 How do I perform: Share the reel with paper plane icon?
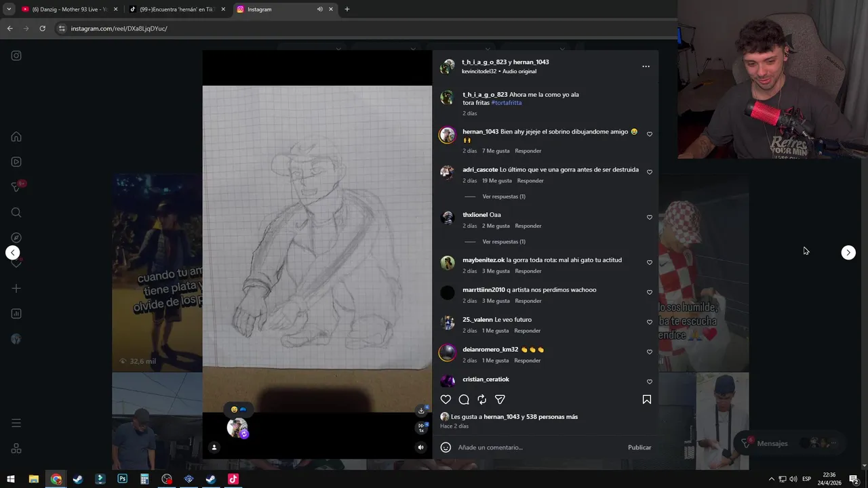[x=500, y=400]
